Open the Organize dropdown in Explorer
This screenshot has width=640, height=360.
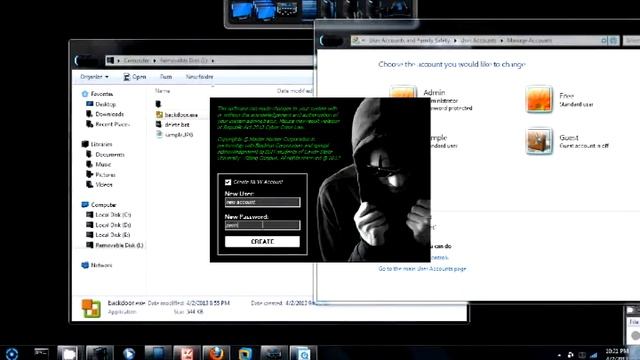(94, 77)
